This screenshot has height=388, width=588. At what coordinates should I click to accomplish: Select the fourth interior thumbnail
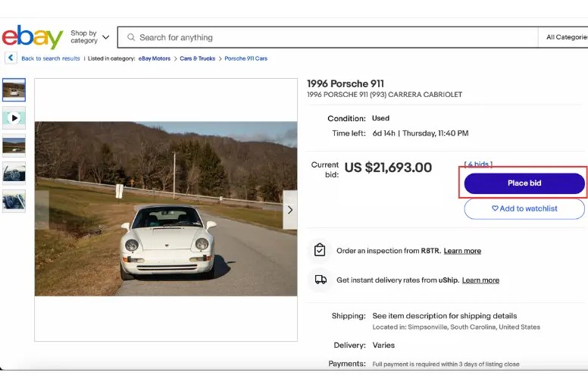click(14, 174)
